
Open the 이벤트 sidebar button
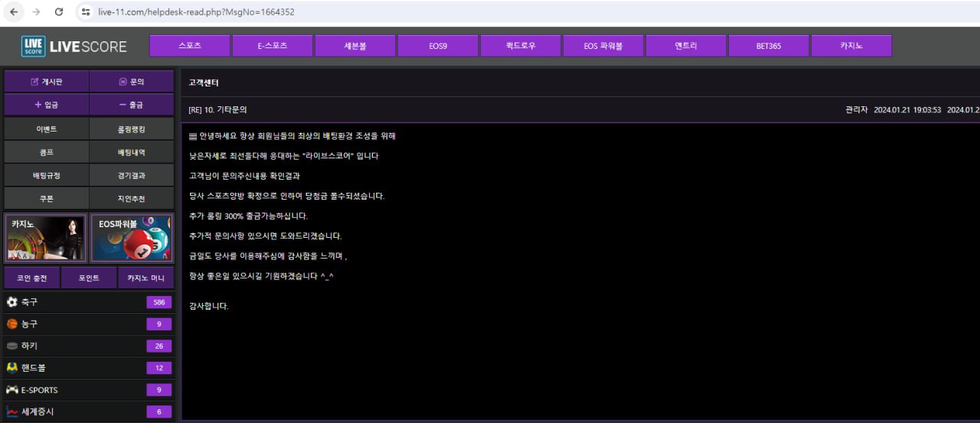[47, 129]
